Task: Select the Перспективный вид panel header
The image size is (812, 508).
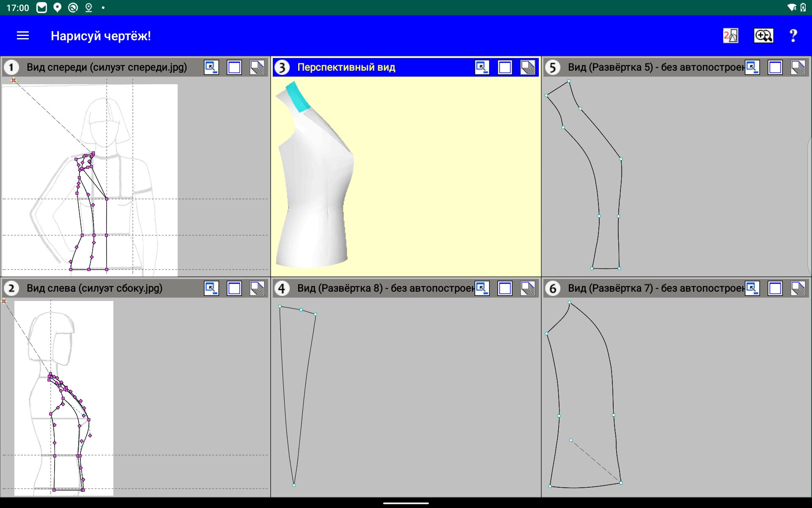Action: [346, 67]
